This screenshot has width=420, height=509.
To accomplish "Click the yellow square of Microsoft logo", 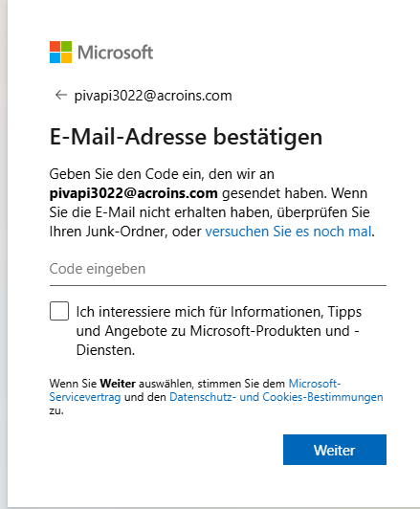I will [x=67, y=58].
